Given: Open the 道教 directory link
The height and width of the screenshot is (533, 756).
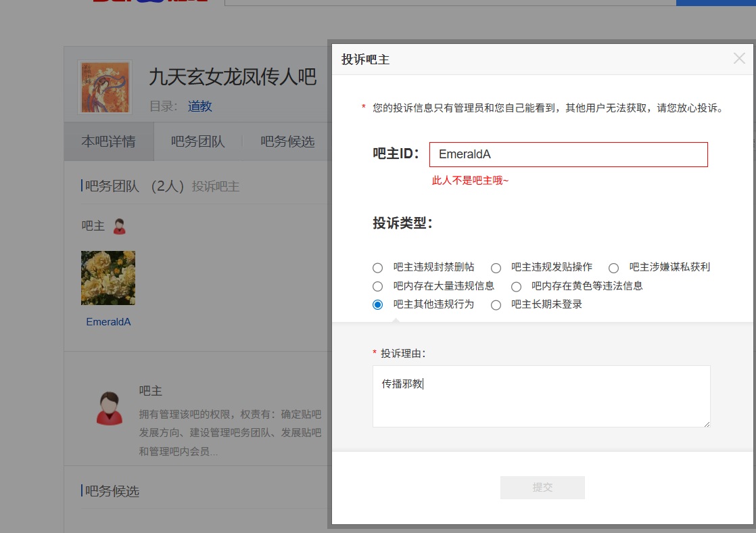Looking at the screenshot, I should [199, 106].
